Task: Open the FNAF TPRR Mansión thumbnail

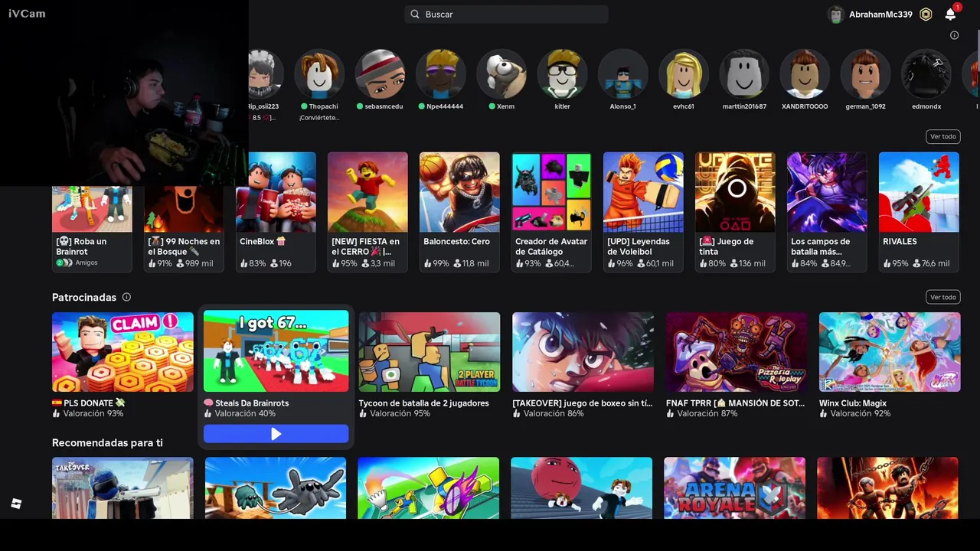Action: pyautogui.click(x=736, y=352)
